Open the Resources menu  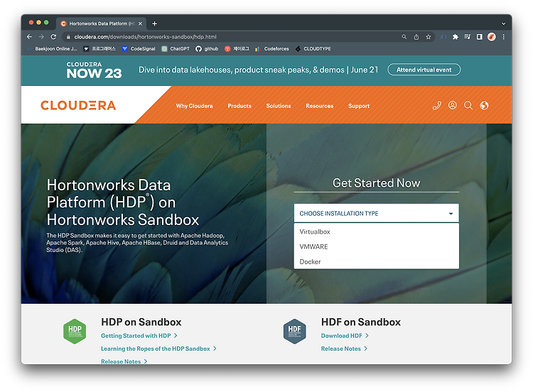(x=320, y=106)
